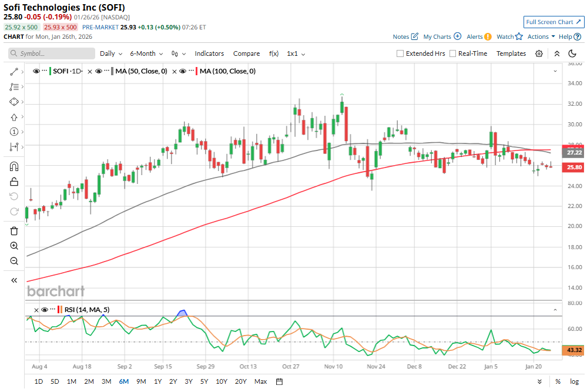The width and height of the screenshot is (587, 392).
Task: Open Help question mark icon
Action: (578, 36)
